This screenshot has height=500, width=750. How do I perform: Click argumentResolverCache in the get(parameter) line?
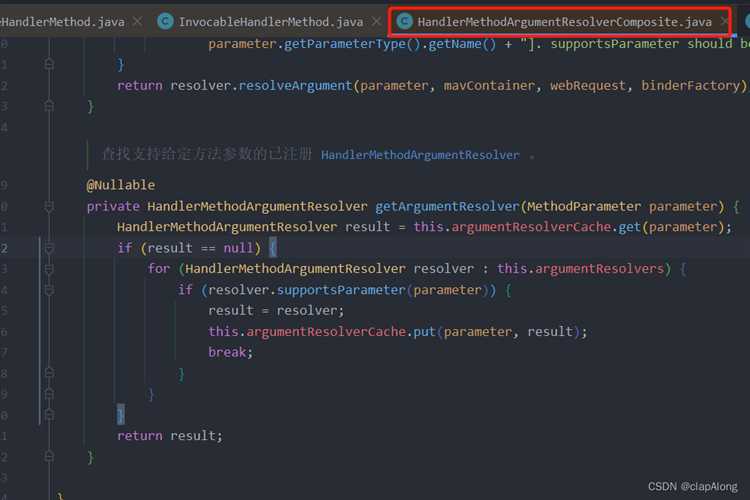[531, 227]
